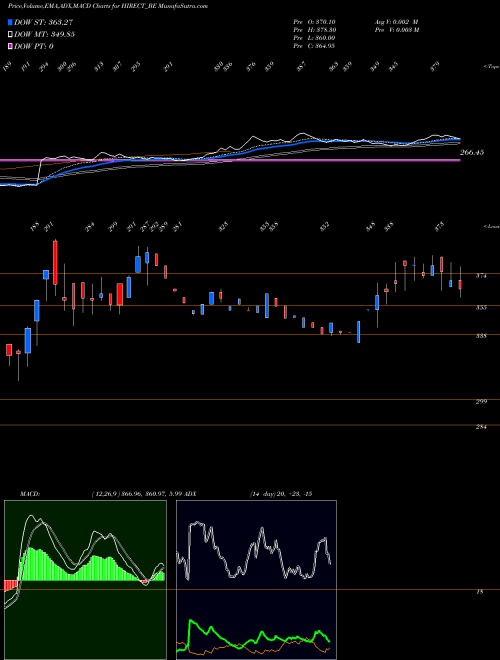This screenshot has width=500, height=660.
Task: Click the white DOW MT legend swatch
Action: point(10,34)
